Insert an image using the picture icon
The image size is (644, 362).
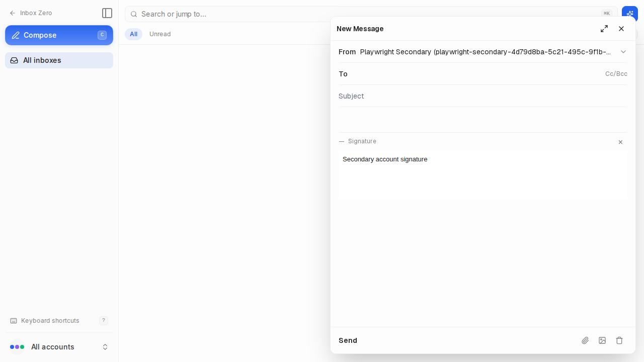pos(602,340)
